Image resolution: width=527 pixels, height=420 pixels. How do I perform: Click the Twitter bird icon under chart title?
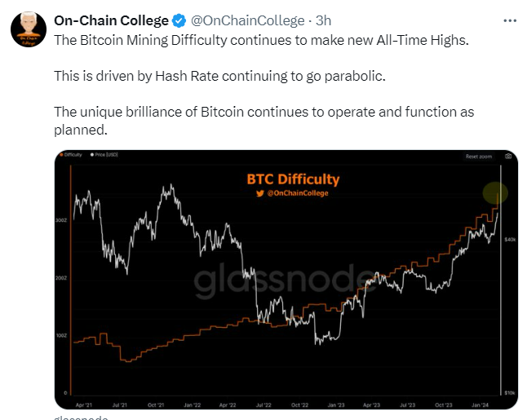259,193
